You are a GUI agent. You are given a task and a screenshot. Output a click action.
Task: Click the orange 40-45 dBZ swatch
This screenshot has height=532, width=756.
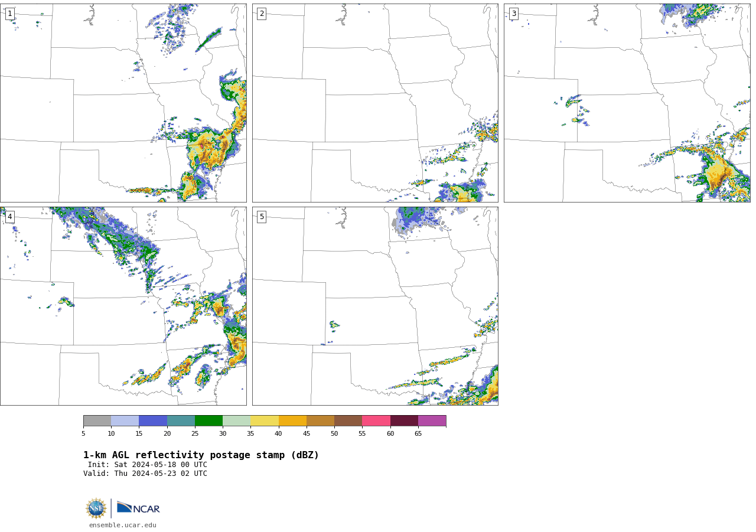292,421
